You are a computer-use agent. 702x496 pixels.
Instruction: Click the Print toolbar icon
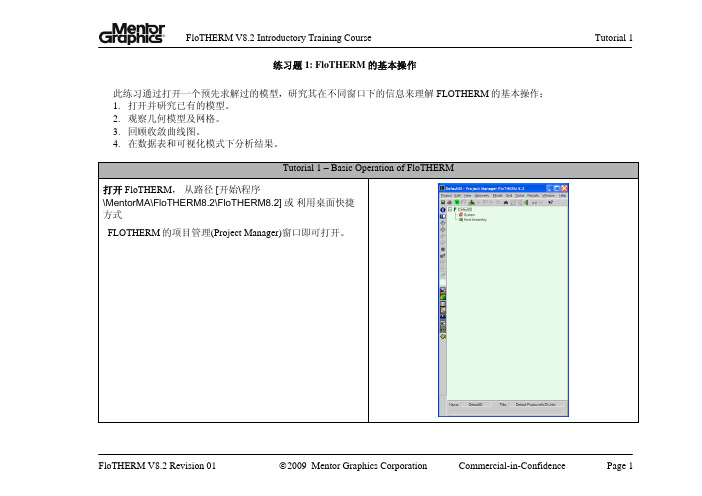pyautogui.click(x=449, y=202)
